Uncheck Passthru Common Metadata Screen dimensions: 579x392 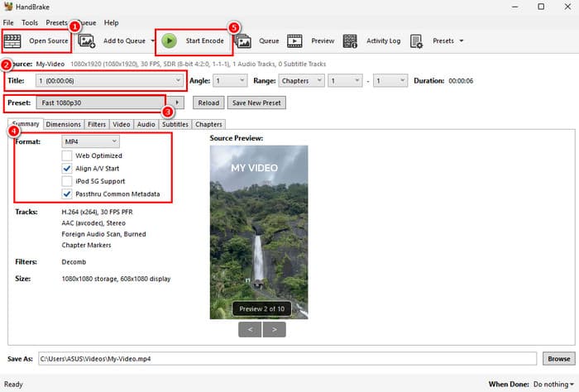(67, 194)
